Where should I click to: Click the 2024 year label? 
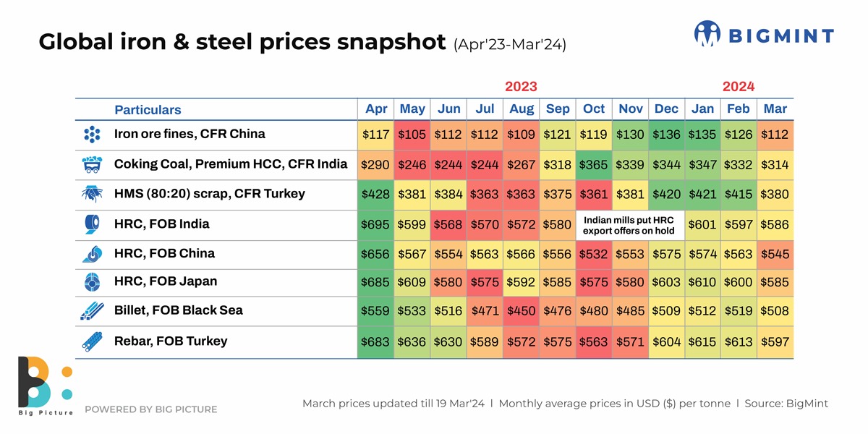click(x=739, y=87)
